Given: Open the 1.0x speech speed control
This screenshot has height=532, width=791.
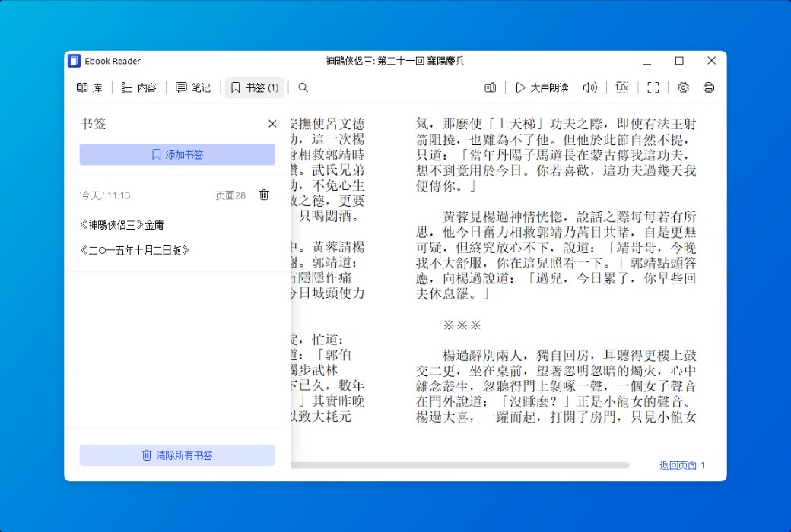Looking at the screenshot, I should [x=621, y=87].
